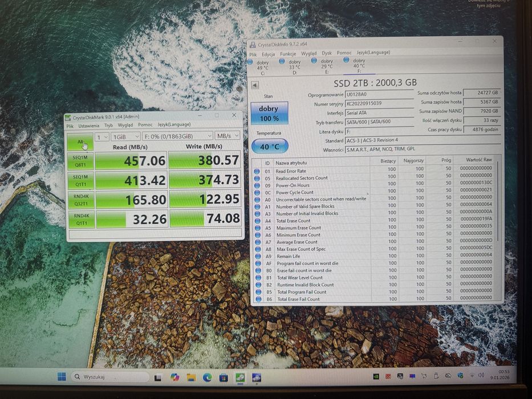532x399 pixels.
Task: Click the firmware field U0128A0
Action: (379, 94)
